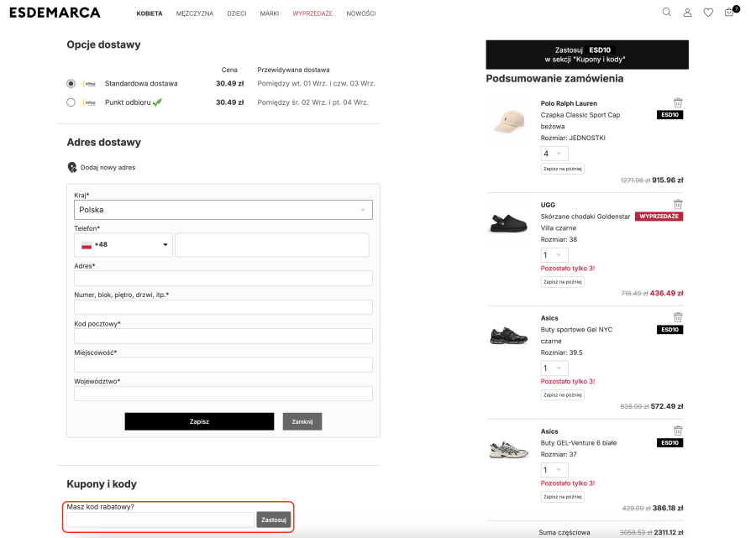Click the location pin icon near Dodaj nowy adres
Viewport: 756px width, 538px height.
[x=72, y=167]
